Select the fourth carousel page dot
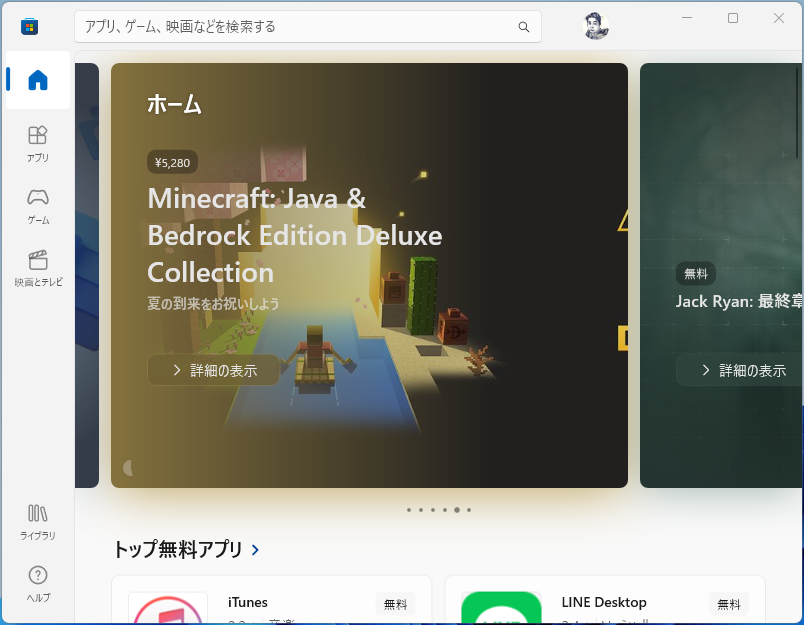Image resolution: width=804 pixels, height=625 pixels. click(x=445, y=510)
